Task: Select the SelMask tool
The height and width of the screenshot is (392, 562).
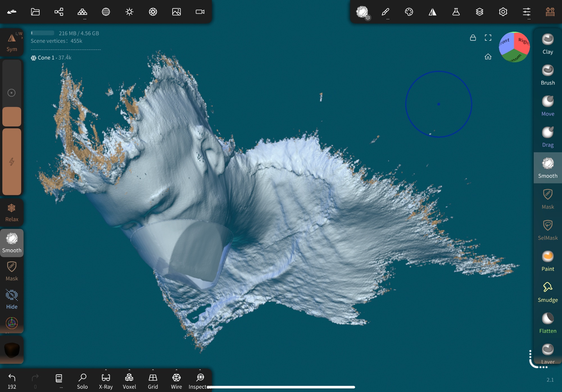Action: (548, 230)
